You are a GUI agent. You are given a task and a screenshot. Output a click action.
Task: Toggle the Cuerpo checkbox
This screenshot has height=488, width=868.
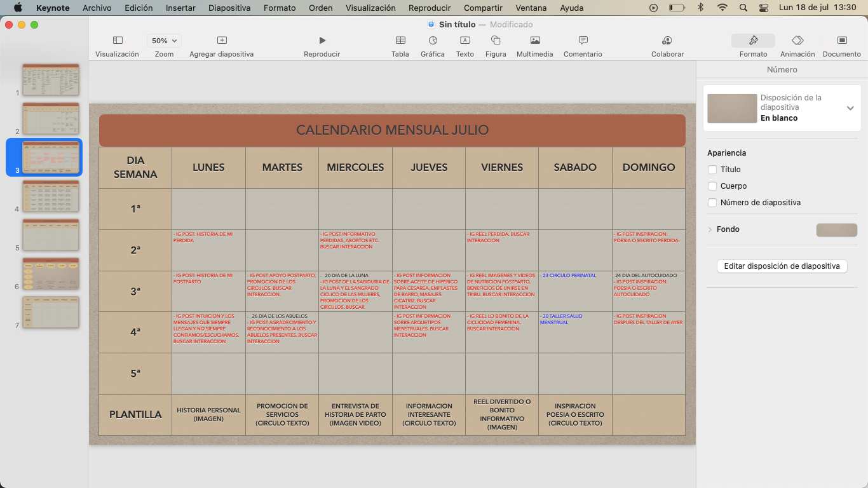[712, 186]
